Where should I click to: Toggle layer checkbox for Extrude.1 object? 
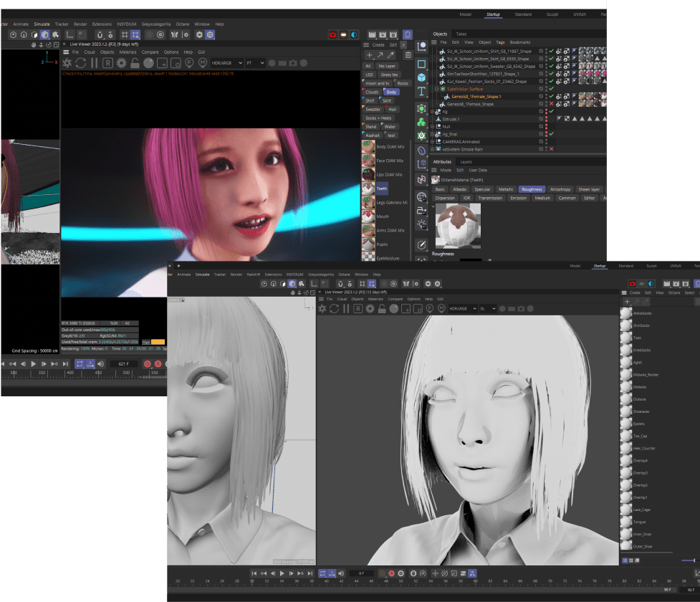(x=541, y=119)
